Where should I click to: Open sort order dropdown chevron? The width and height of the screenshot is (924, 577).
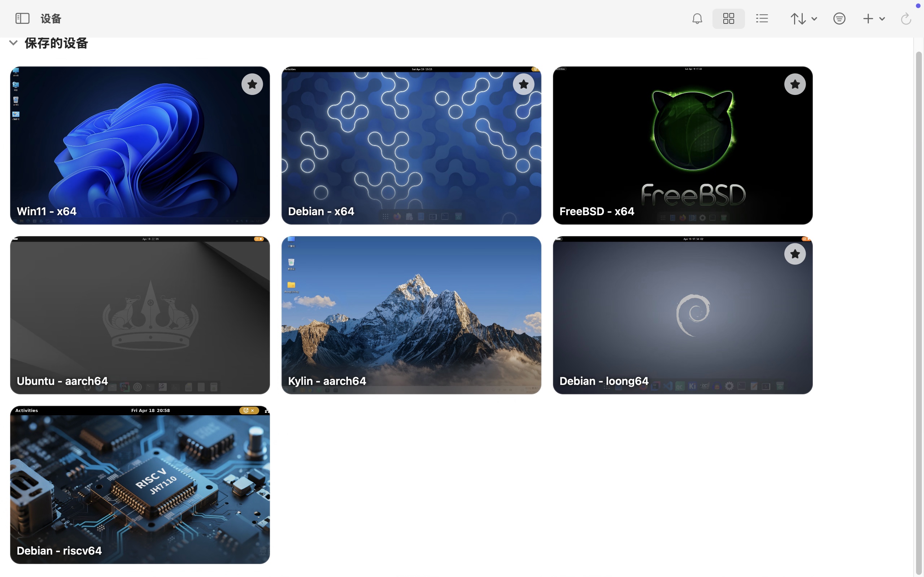pyautogui.click(x=814, y=19)
